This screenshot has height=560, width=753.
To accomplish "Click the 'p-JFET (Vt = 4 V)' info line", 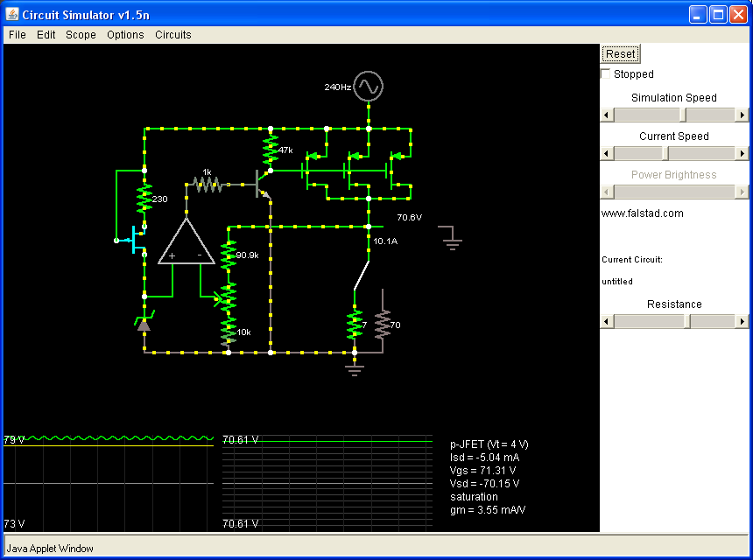I will coord(489,444).
